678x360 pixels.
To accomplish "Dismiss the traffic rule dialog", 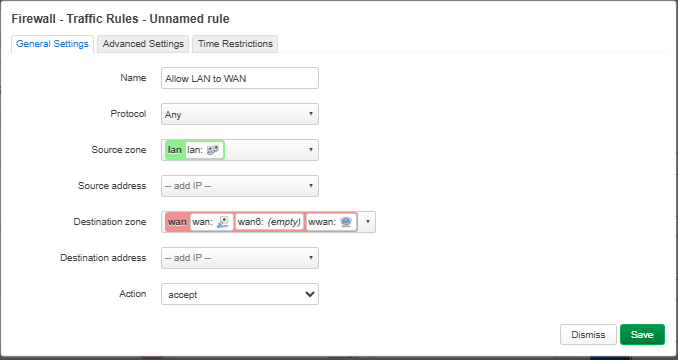I will click(588, 335).
